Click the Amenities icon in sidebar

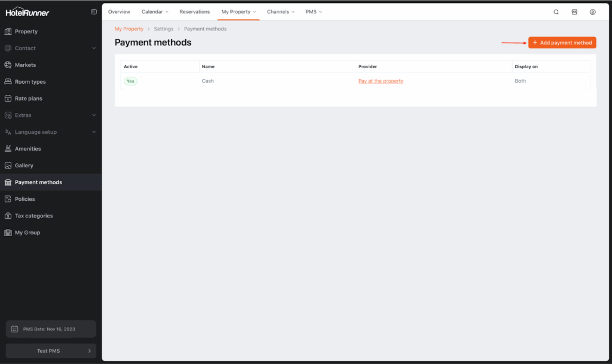click(8, 149)
